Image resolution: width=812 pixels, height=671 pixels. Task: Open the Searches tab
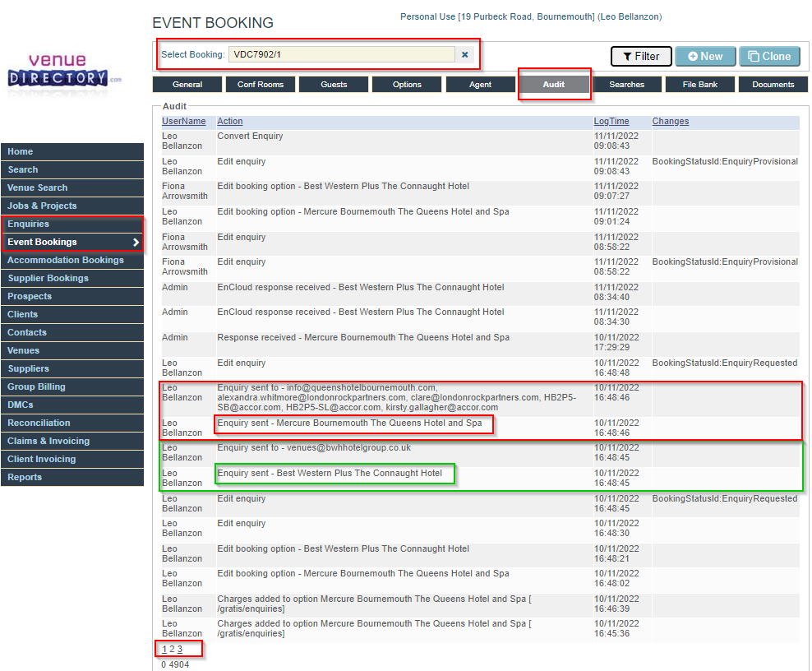coord(626,85)
